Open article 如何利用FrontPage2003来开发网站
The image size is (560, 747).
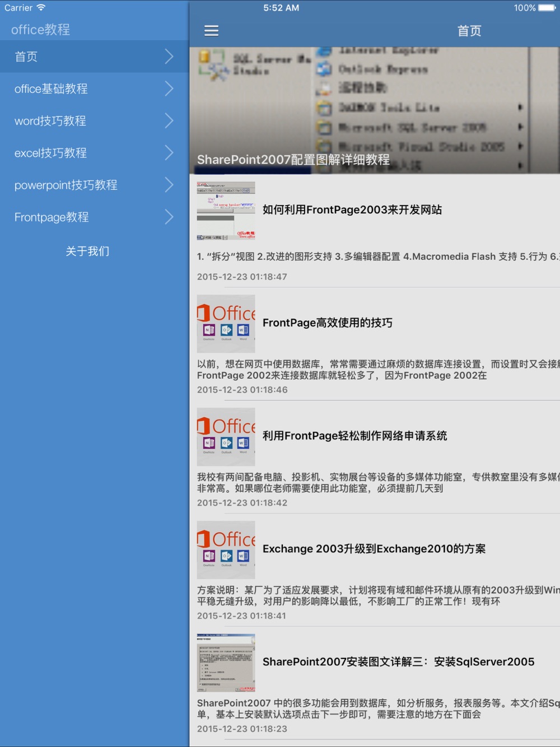[x=352, y=210]
